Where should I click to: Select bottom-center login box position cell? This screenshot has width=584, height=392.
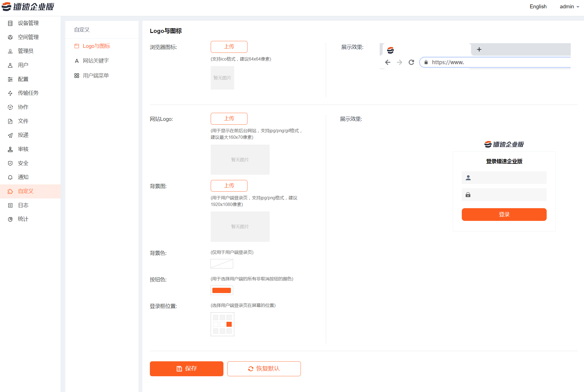[222, 331]
